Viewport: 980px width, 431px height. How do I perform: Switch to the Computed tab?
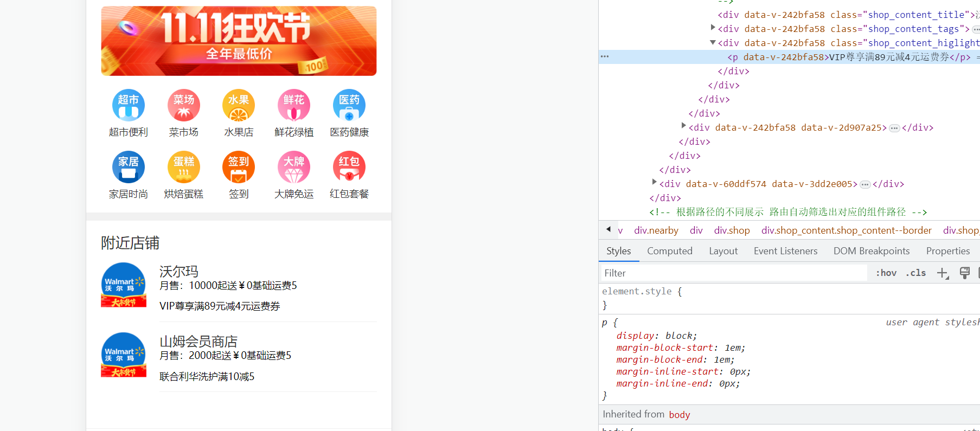670,251
